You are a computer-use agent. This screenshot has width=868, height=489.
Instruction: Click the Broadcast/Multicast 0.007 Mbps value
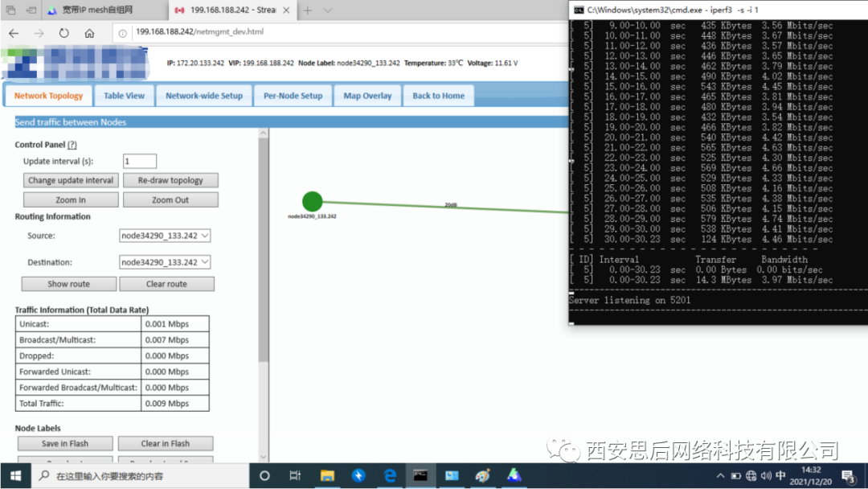[x=166, y=339]
